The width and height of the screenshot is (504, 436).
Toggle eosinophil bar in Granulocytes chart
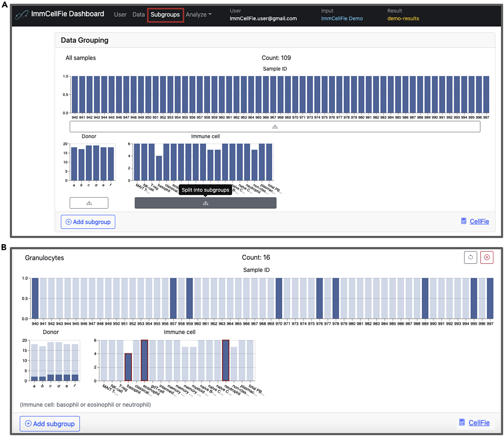pyautogui.click(x=144, y=360)
